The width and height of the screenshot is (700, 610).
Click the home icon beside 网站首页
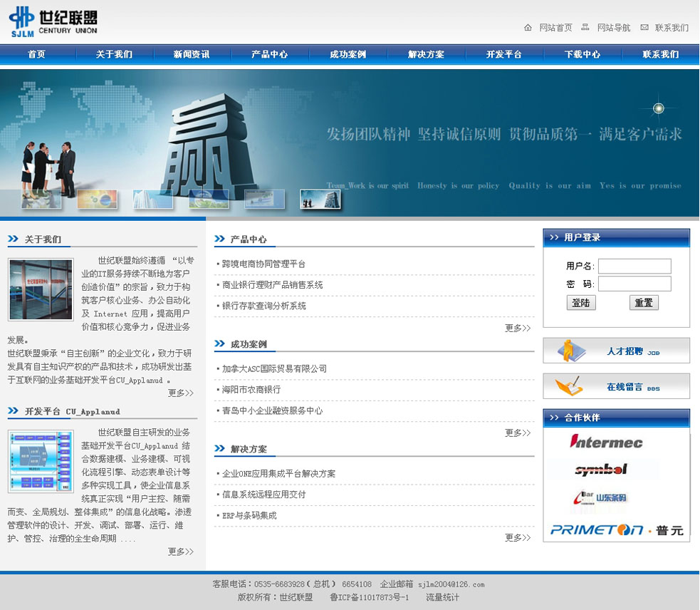528,28
